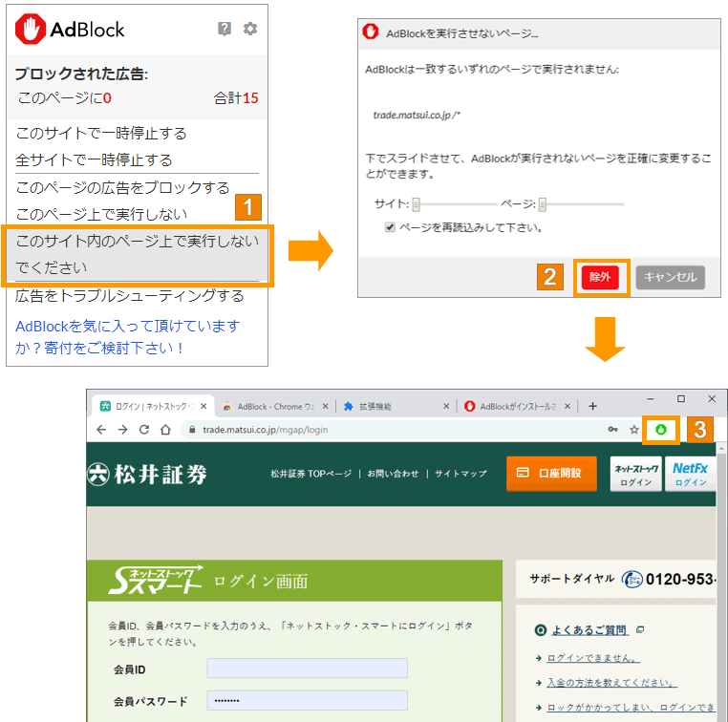Close the 'ログイン | ネットストック' tab
This screenshot has height=722, width=728.
point(203,407)
